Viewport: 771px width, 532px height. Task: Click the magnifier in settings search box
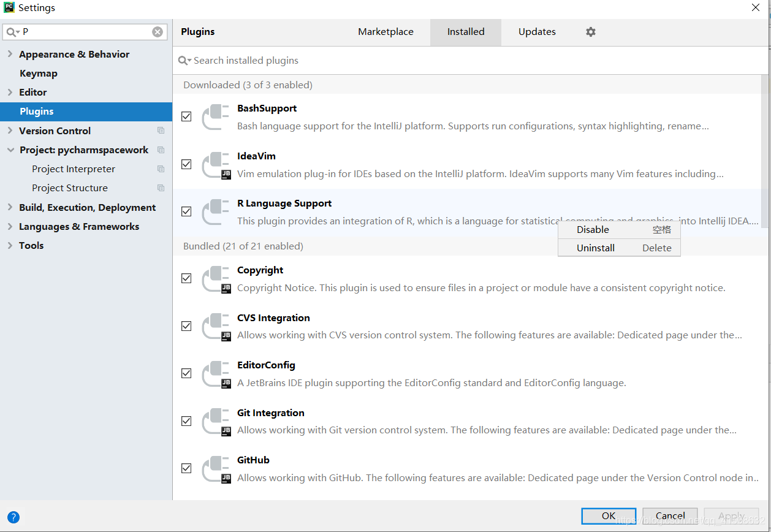pos(12,32)
